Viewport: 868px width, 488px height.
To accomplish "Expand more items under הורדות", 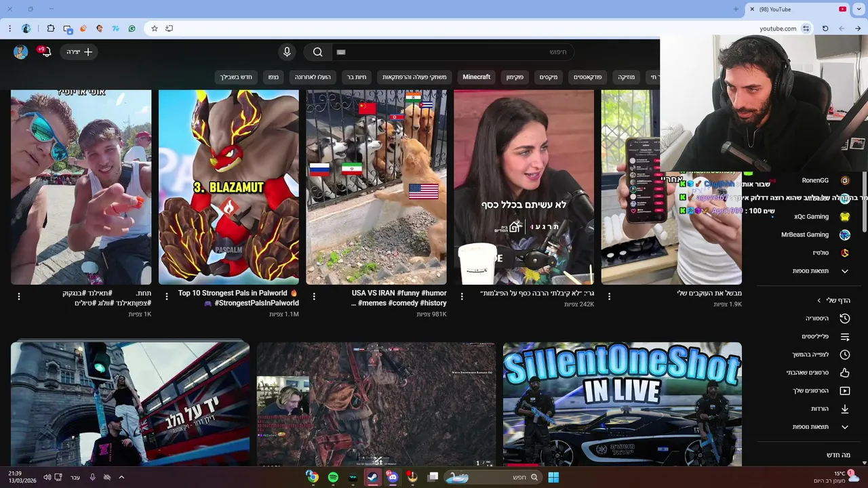I will (x=821, y=427).
